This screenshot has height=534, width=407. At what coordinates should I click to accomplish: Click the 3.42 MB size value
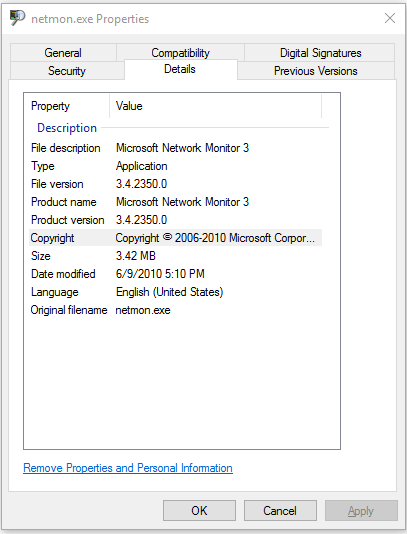tap(136, 256)
